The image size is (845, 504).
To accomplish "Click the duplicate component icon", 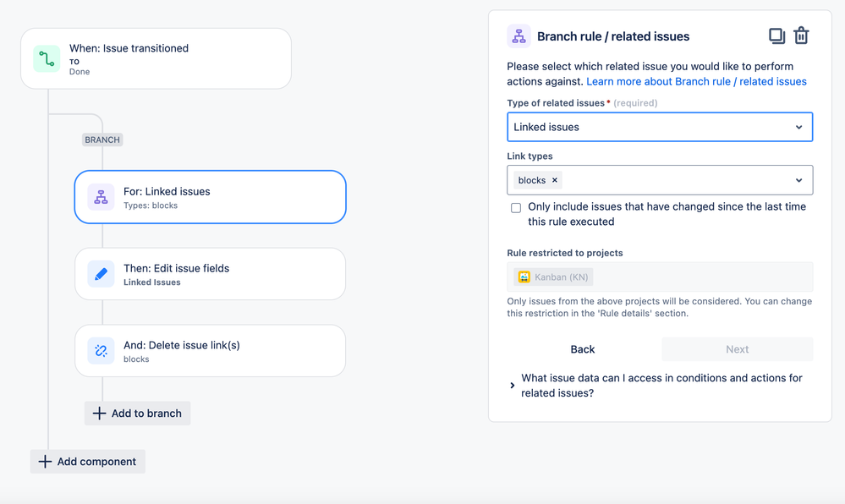I will 776,36.
